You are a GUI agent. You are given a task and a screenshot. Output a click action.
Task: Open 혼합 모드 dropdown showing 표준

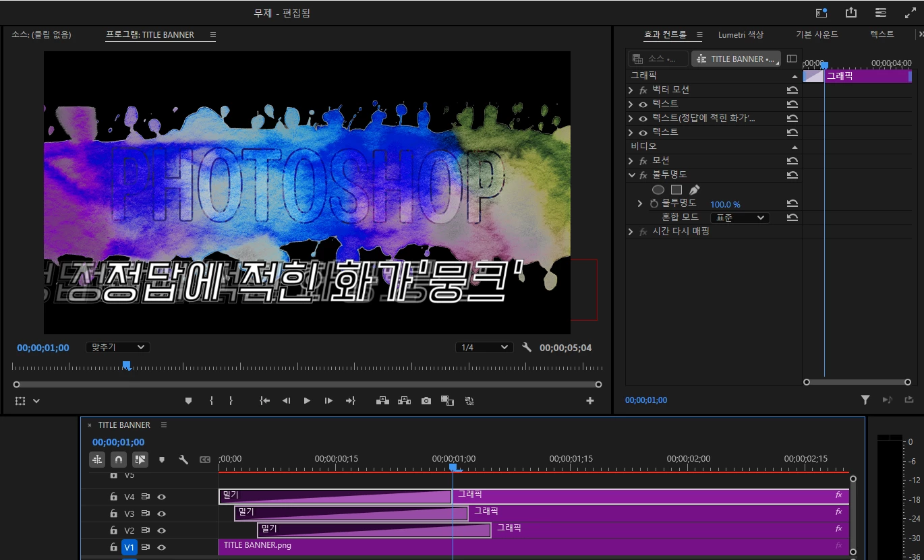[740, 218]
